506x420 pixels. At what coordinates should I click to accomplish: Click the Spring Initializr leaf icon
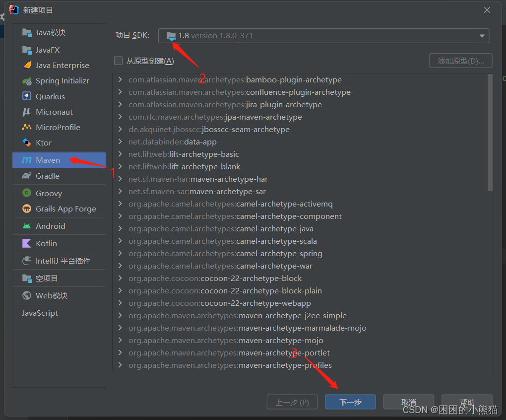click(27, 81)
